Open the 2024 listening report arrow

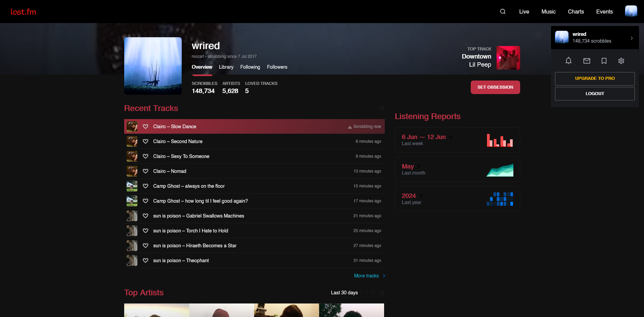click(x=421, y=196)
